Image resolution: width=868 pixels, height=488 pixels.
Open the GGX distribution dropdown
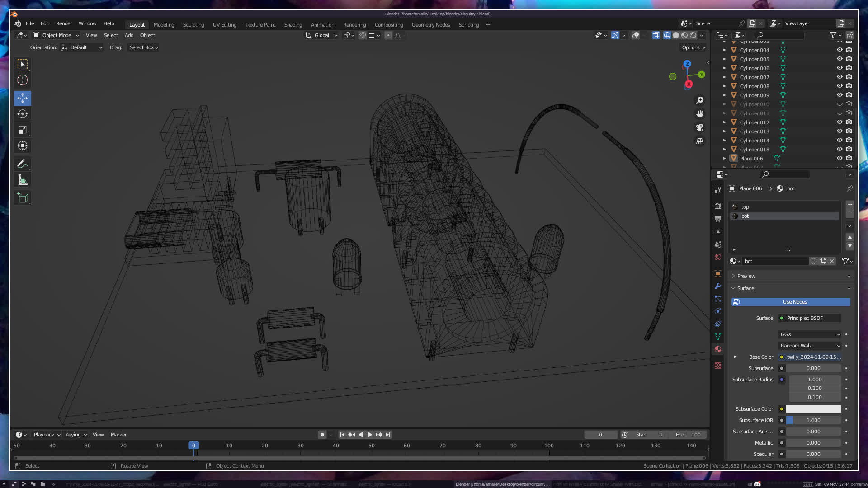click(x=809, y=334)
